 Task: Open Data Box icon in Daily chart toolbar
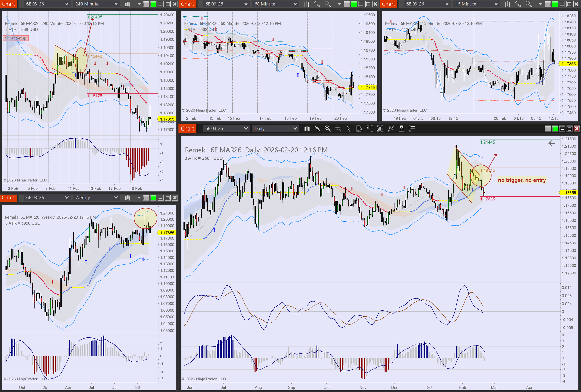tap(359, 129)
